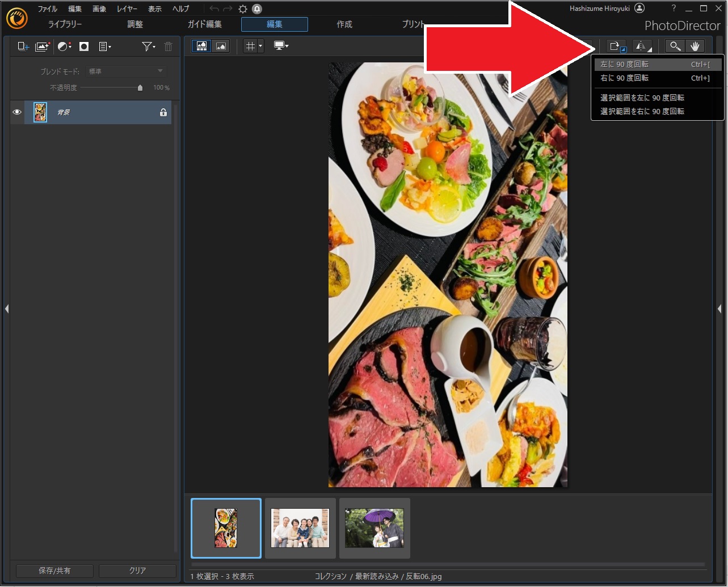728x587 pixels.
Task: Click the redo arrow icon
Action: point(228,9)
